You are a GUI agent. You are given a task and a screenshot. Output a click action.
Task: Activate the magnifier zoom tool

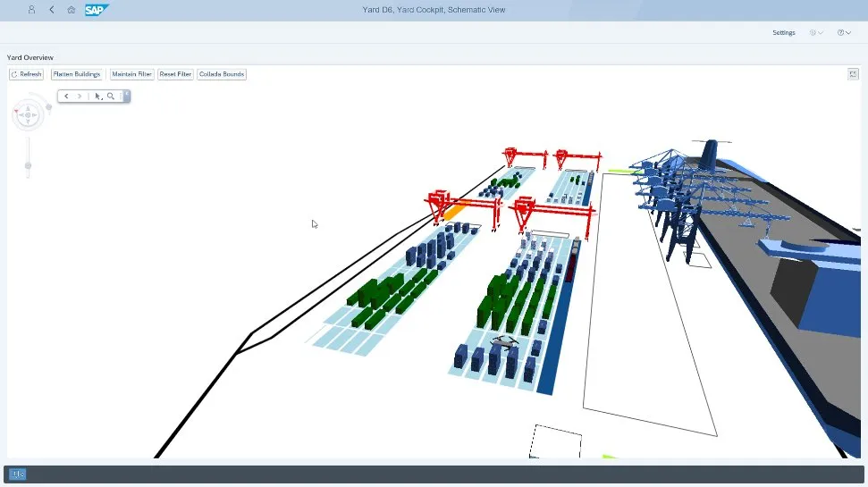111,96
